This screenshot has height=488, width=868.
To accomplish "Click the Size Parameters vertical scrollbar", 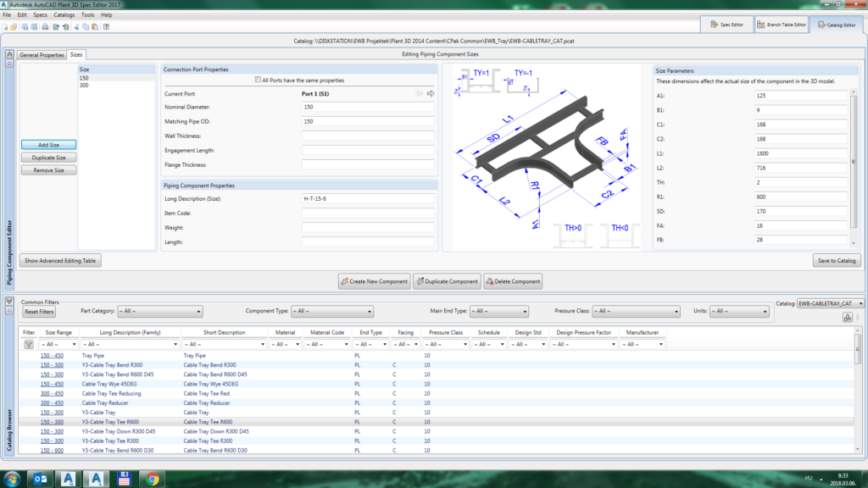I will 853,166.
